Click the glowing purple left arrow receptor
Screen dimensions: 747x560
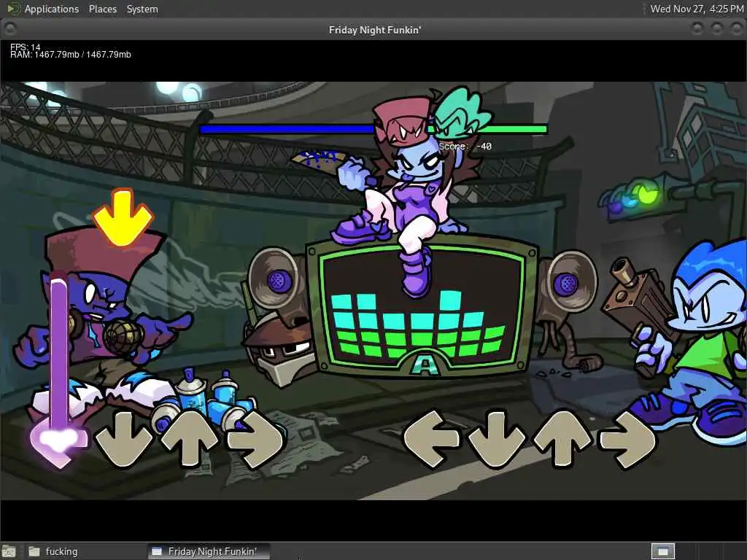[x=58, y=441]
